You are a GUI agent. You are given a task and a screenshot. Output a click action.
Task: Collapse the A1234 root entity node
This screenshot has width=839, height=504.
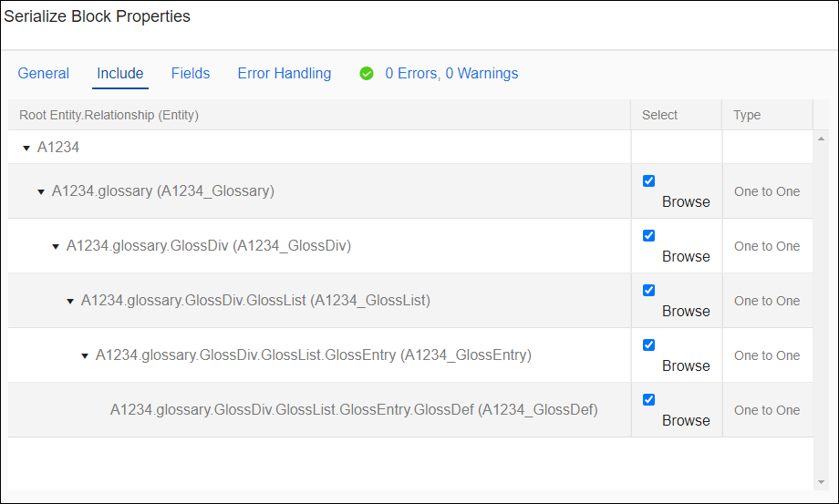pyautogui.click(x=26, y=148)
